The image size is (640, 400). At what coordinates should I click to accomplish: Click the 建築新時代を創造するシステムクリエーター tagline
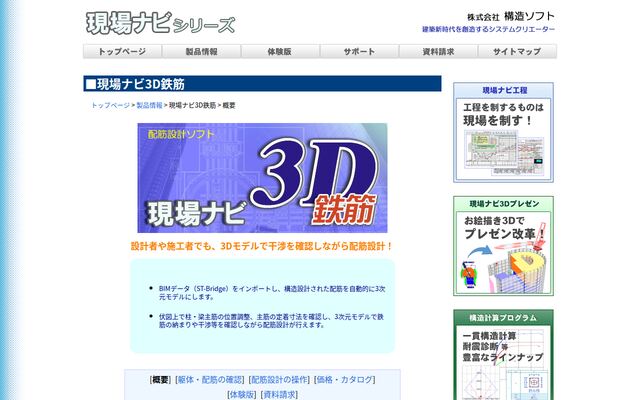488,29
